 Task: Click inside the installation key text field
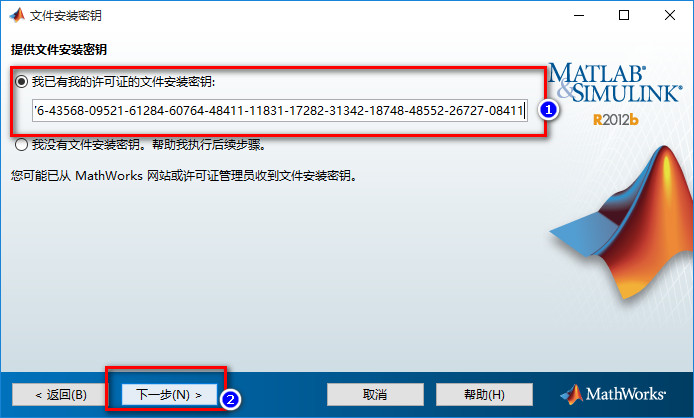(x=280, y=110)
